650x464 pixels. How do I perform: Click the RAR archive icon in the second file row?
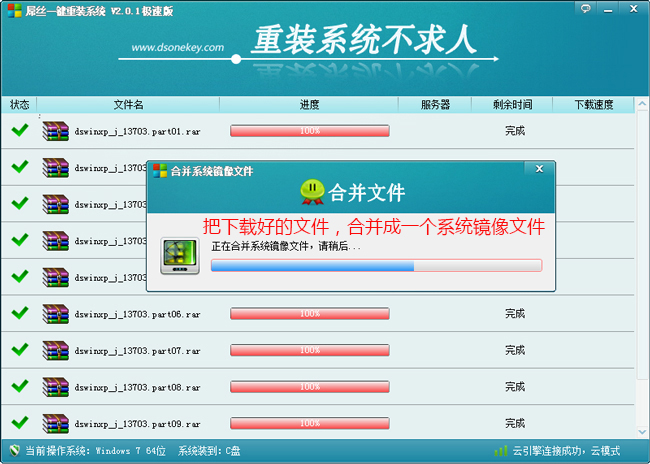[56, 168]
